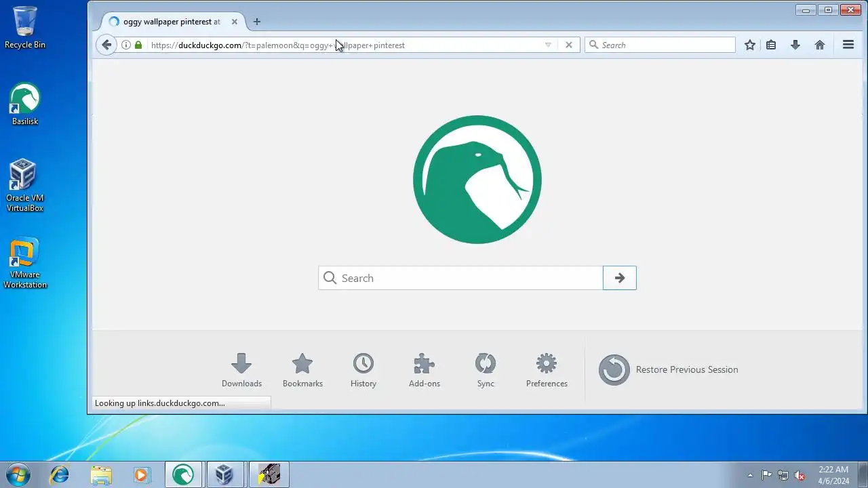This screenshot has width=868, height=488.
Task: Open Add-ons from the start page
Action: click(x=425, y=370)
